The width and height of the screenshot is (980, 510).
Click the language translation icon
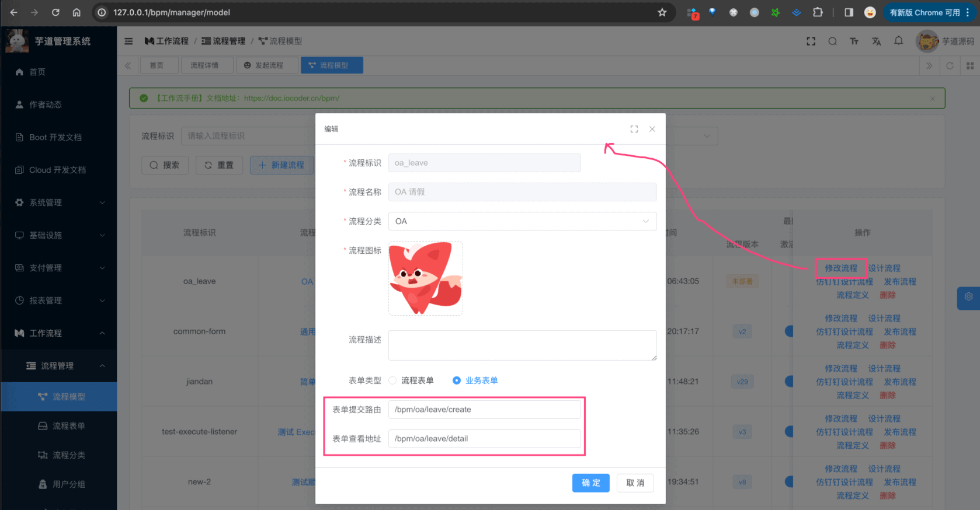click(x=876, y=41)
